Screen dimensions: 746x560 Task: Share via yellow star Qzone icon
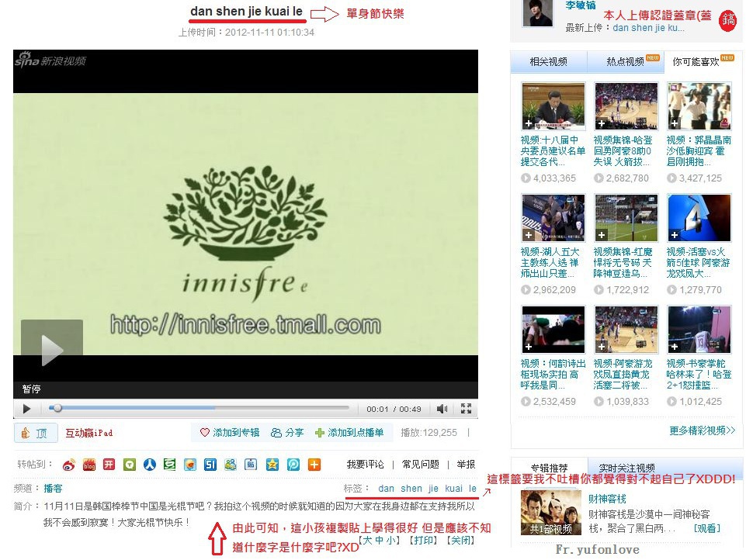[x=272, y=465]
